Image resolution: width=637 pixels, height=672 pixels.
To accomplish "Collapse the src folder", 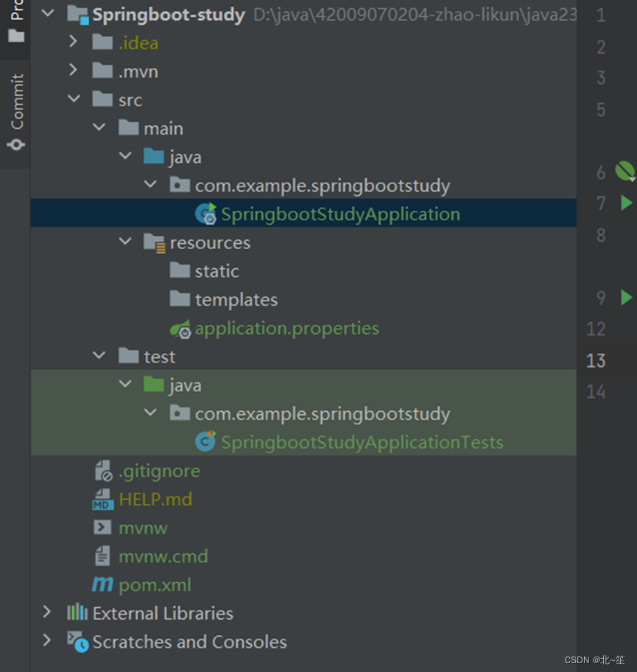I will pos(74,99).
